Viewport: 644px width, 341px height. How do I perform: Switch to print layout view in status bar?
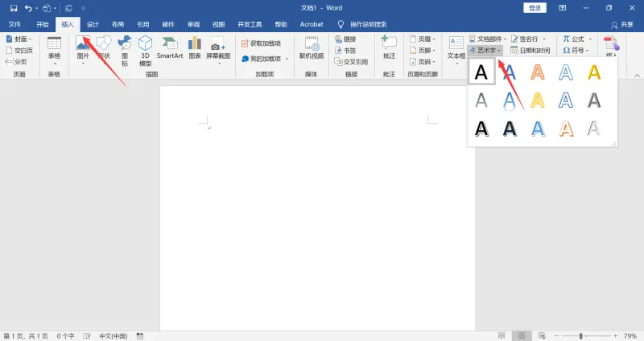coord(522,335)
